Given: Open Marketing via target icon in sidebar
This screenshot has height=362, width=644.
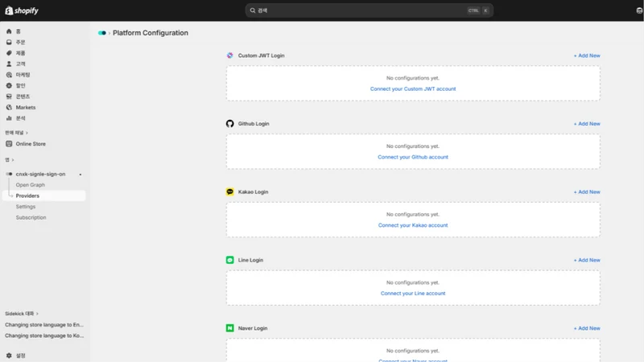Looking at the screenshot, I should coord(9,75).
